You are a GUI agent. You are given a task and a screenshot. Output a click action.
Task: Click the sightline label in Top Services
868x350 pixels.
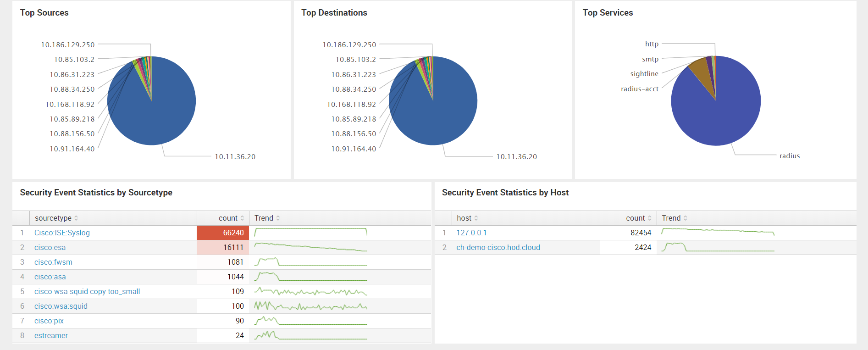click(644, 74)
